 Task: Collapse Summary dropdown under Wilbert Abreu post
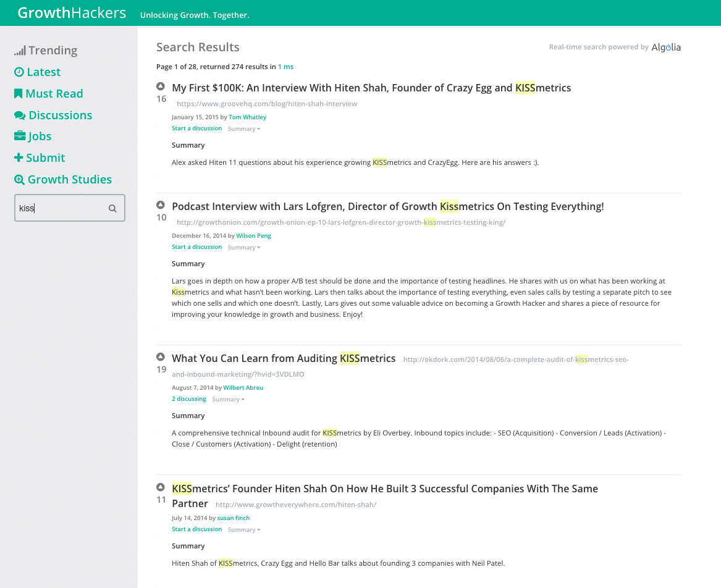229,399
